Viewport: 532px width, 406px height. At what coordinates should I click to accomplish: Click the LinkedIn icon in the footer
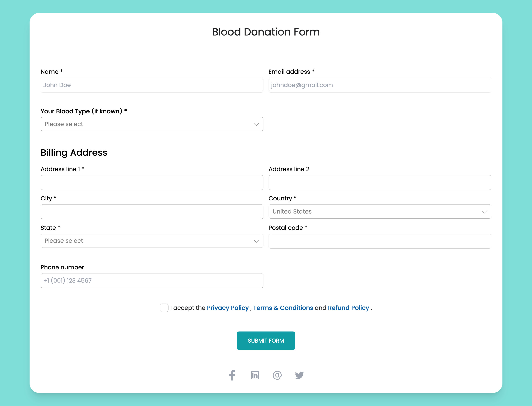tap(255, 375)
